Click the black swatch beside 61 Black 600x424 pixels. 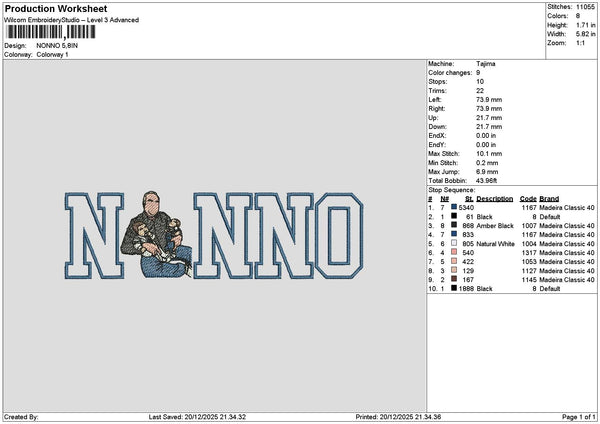click(454, 216)
